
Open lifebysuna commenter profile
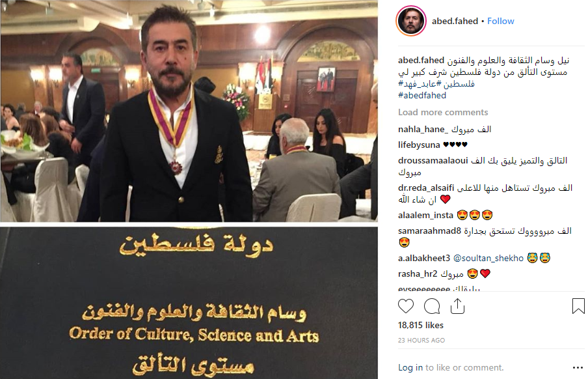(419, 145)
